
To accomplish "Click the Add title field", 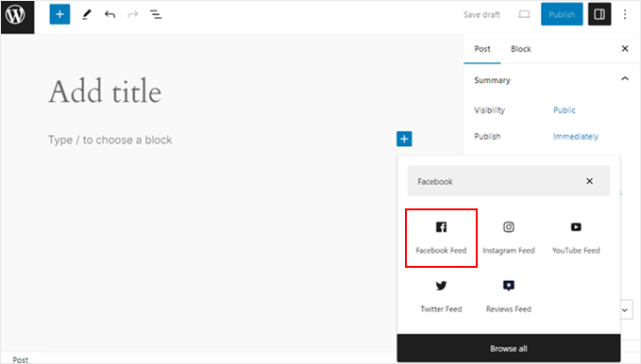I will coord(105,91).
